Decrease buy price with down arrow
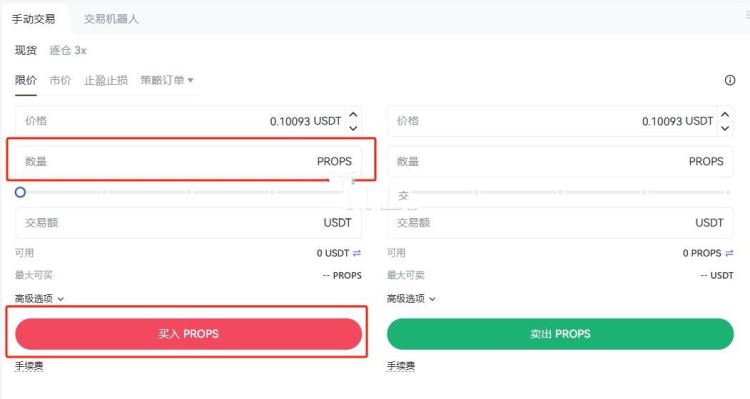 point(353,128)
